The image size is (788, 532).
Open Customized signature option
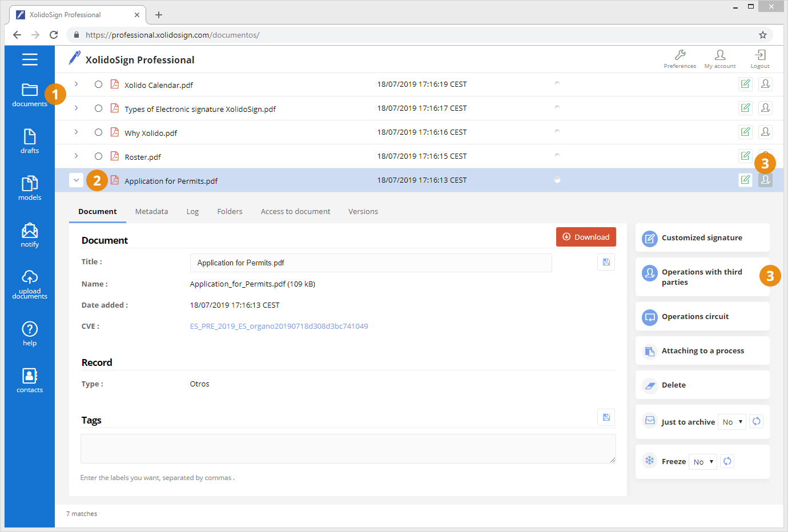(x=702, y=237)
